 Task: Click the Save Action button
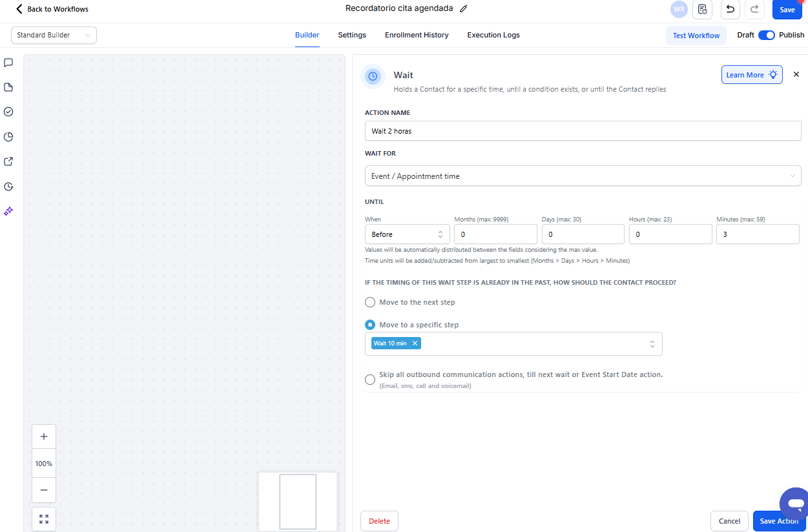(778, 521)
